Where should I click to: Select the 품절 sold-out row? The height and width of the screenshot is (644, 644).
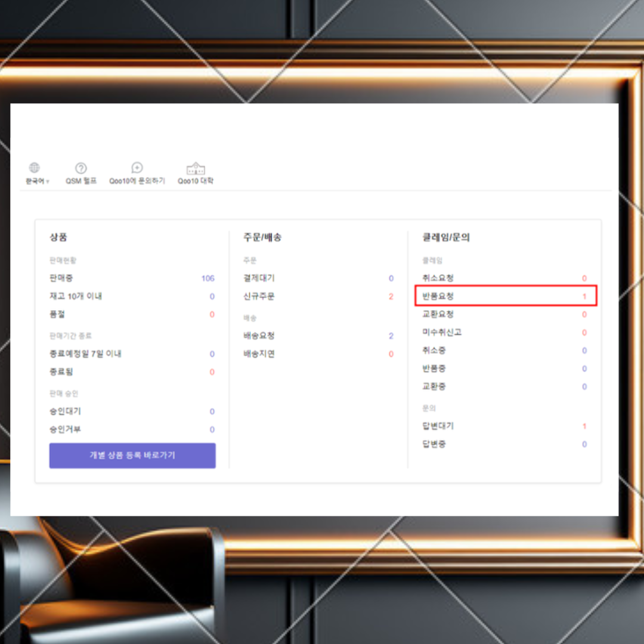(x=132, y=314)
